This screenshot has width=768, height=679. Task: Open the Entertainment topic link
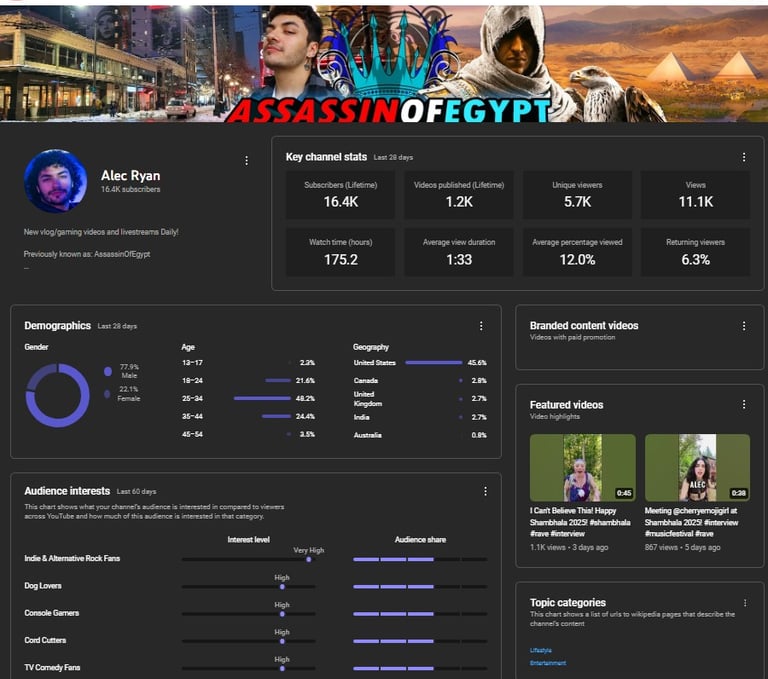click(x=548, y=663)
